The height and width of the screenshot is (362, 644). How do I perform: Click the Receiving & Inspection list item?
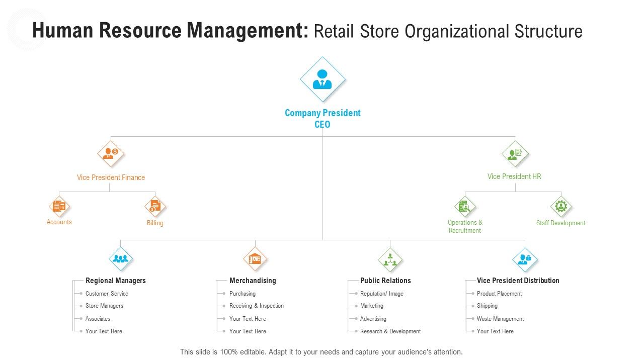click(257, 306)
